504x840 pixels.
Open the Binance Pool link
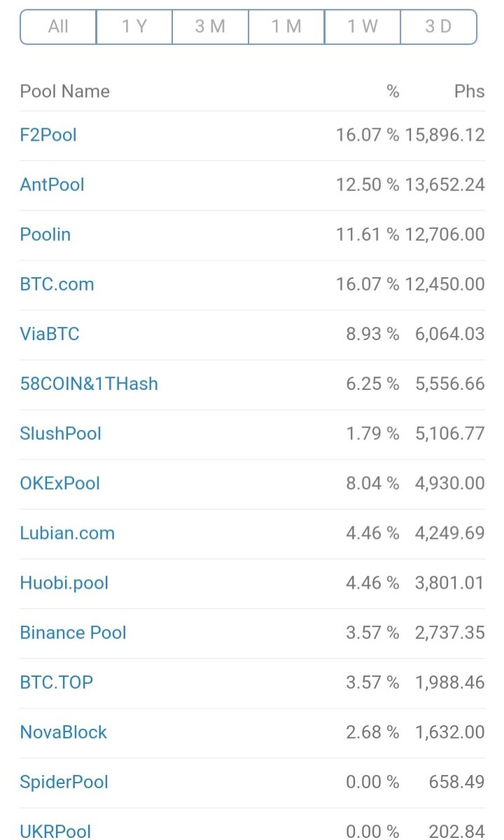click(x=73, y=632)
